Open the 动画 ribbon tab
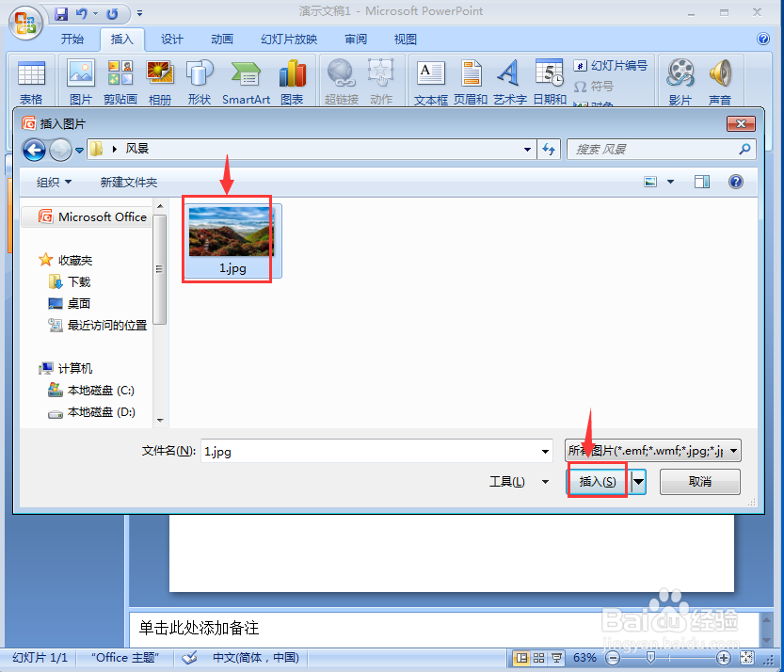This screenshot has width=784, height=672. [x=221, y=39]
